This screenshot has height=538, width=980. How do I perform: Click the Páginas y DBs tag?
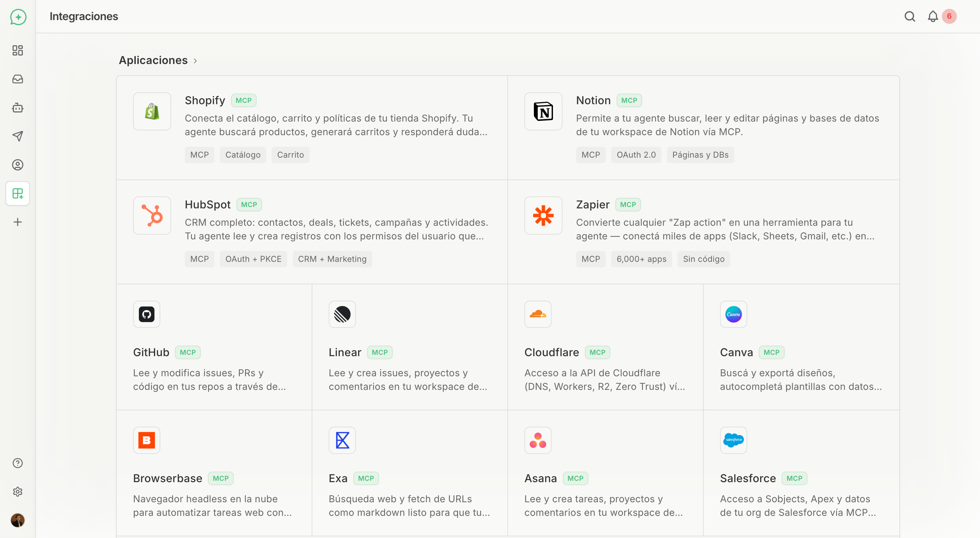click(700, 155)
